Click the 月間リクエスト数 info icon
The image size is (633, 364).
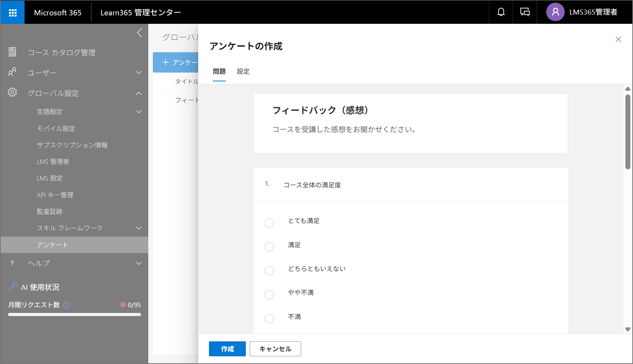click(x=67, y=305)
